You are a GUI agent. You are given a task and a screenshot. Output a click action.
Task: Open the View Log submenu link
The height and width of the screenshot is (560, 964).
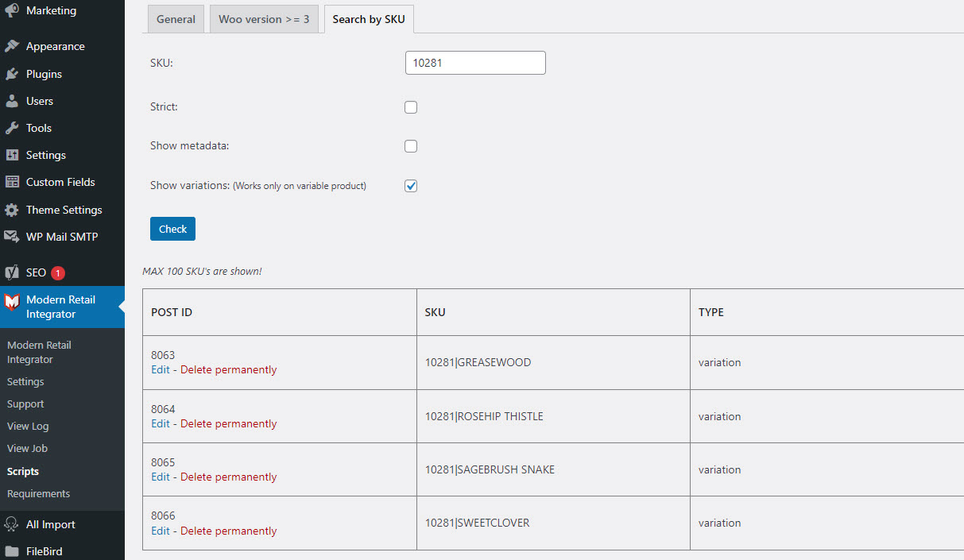tap(28, 427)
